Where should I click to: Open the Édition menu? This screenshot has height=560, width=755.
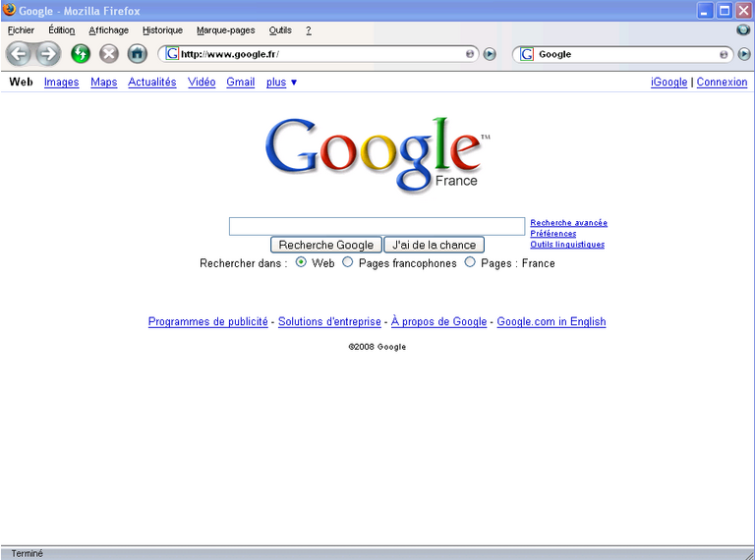tap(62, 30)
